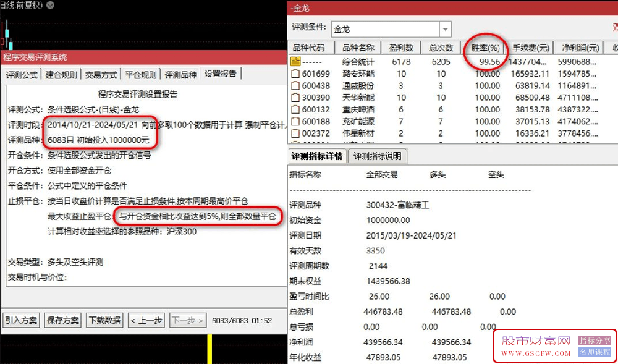Click the document icon beside 600132
The height and width of the screenshot is (364, 618).
click(x=295, y=109)
